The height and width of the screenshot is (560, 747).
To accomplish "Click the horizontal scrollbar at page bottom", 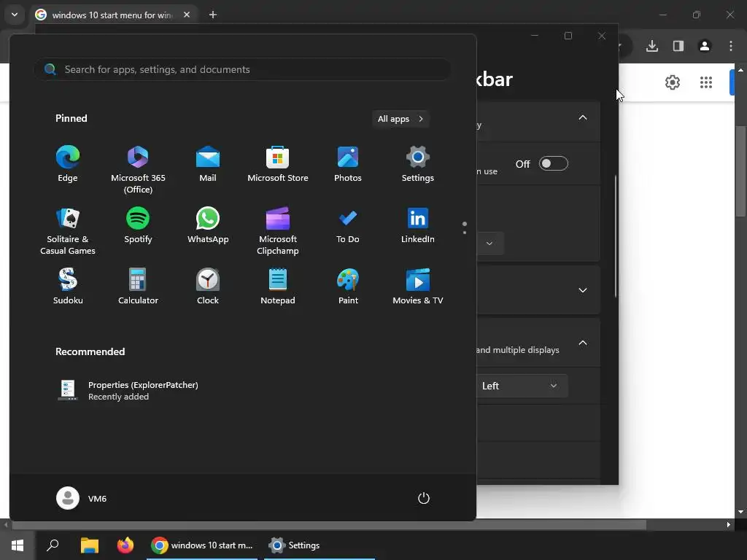I will [x=329, y=525].
